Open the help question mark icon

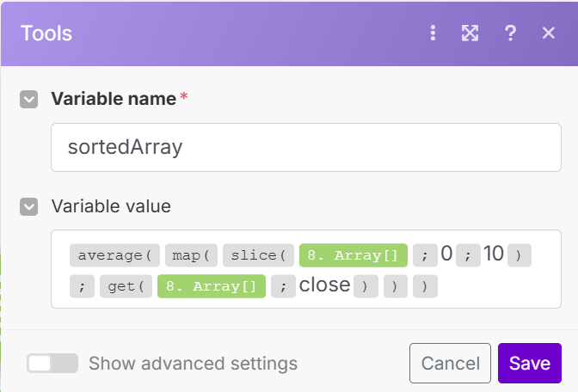(x=510, y=34)
